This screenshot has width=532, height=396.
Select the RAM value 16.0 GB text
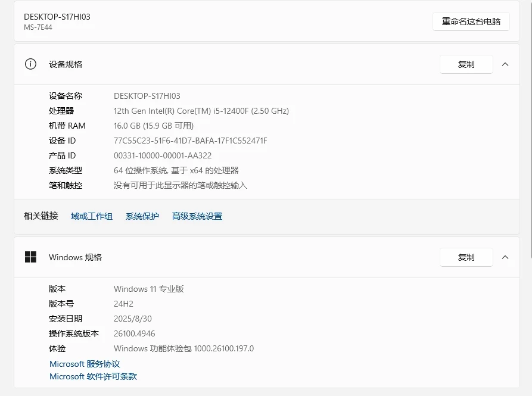coord(154,126)
